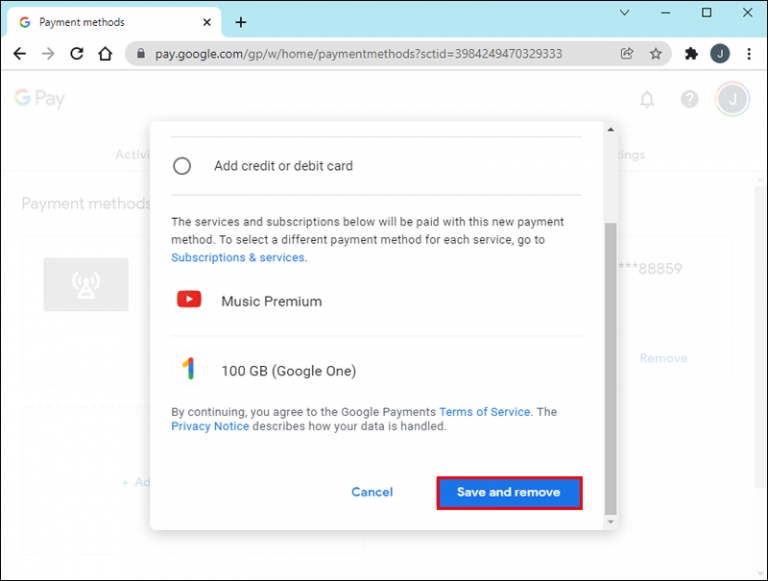Dialog scrollbar: click the up arrow
This screenshot has width=768, height=581.
(610, 130)
